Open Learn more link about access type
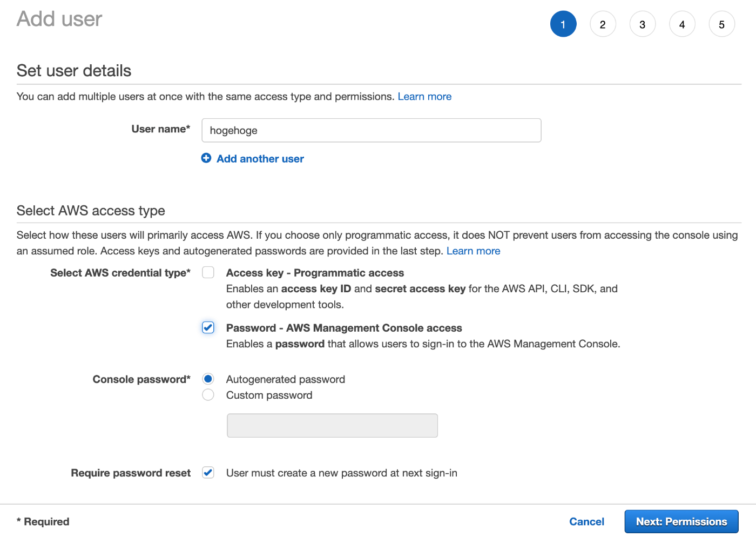Screen dimensions: 756x537 [473, 251]
